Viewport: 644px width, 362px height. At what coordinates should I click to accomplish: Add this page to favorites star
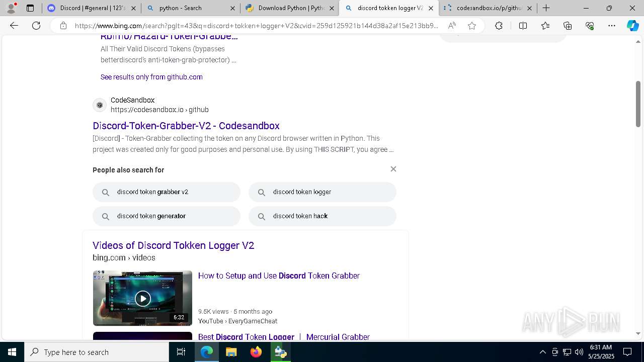[x=472, y=26]
